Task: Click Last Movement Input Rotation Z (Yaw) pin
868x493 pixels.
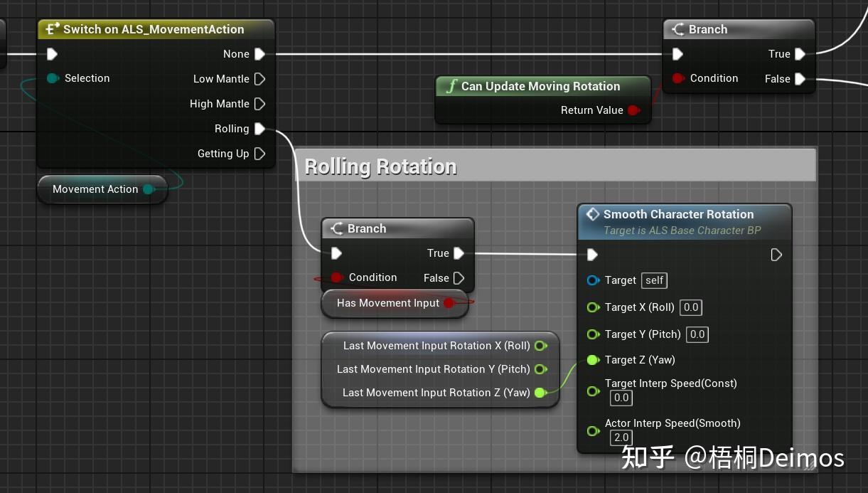Action: (540, 392)
